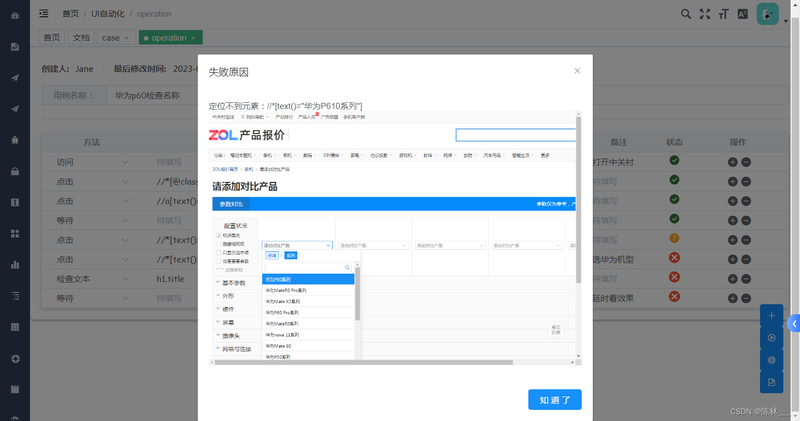800x421 pixels.
Task: Click the floating blue play button
Action: pyautogui.click(x=771, y=338)
